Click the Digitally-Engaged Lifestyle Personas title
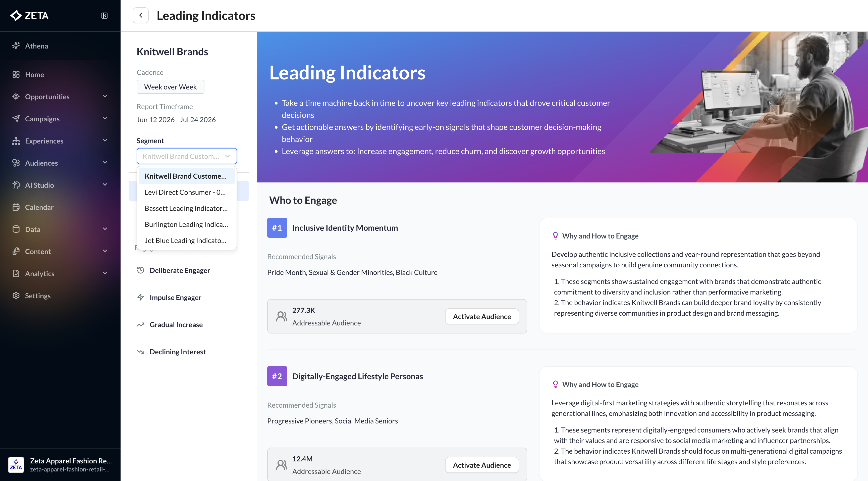Viewport: 868px width, 481px height. pos(357,376)
